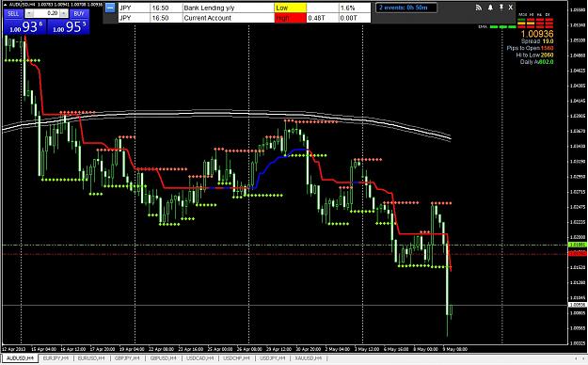Switch to the USDCAD,H4 chart tab
Image resolution: width=588 pixels, height=365 pixels.
[199, 358]
